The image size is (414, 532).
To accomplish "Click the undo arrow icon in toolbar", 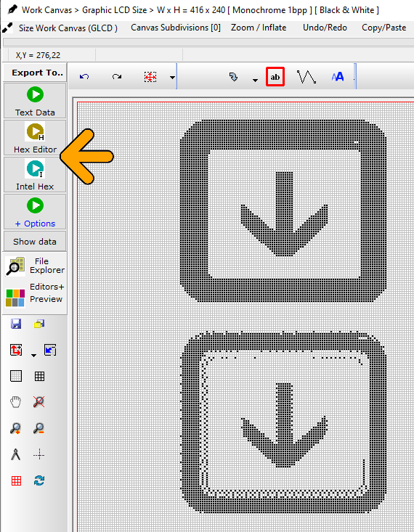I will 84,77.
